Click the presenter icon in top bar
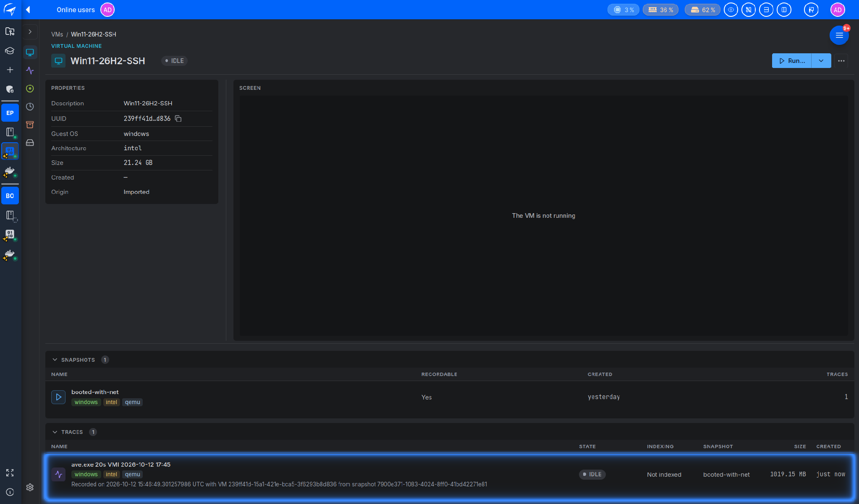 click(x=811, y=10)
